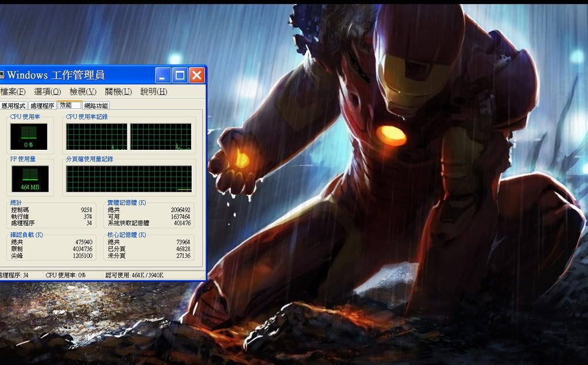Open the 檢視(V) menu
The image size is (588, 365).
[83, 92]
